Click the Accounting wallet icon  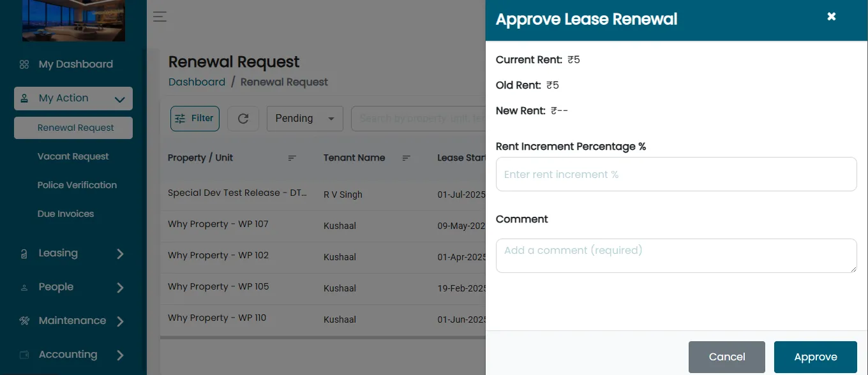coord(24,355)
